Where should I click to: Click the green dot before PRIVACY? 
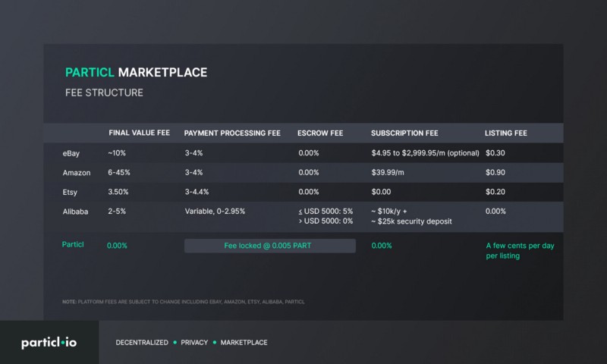(175, 342)
